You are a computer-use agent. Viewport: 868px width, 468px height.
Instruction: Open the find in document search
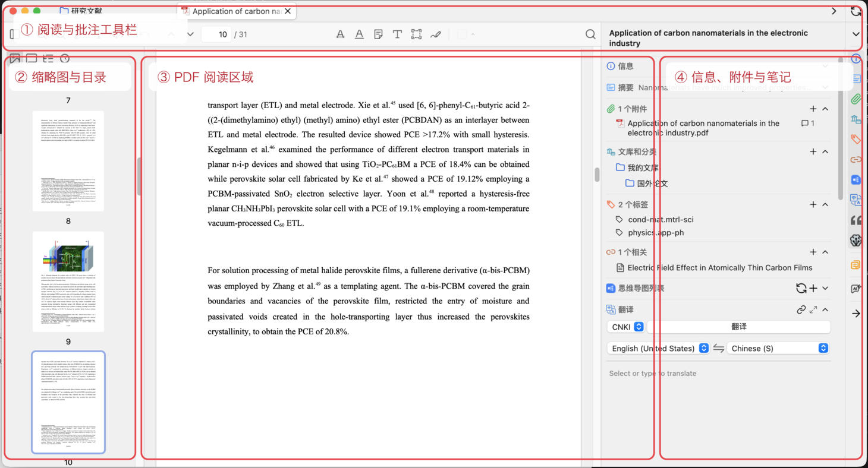pos(590,34)
